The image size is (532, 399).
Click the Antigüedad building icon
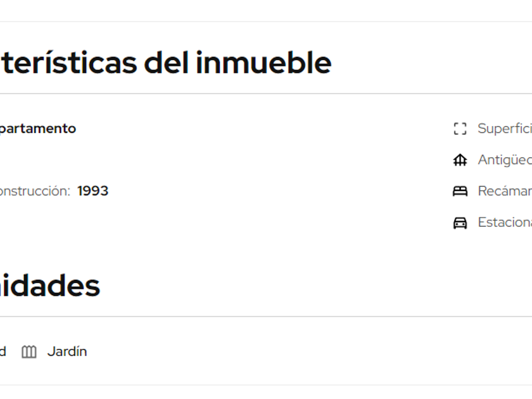pos(460,160)
